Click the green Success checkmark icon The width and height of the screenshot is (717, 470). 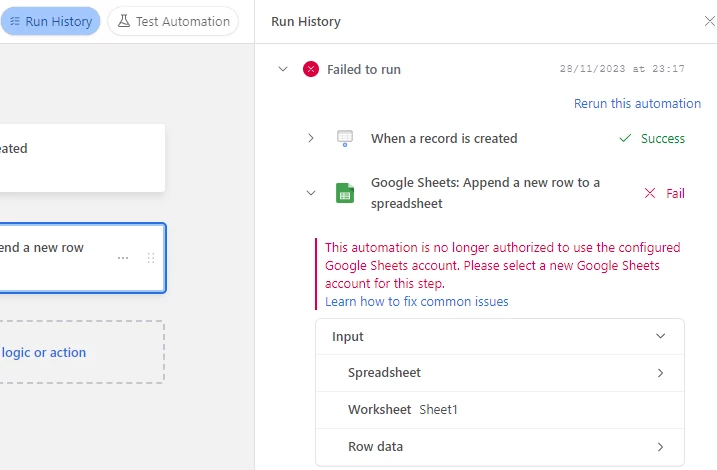pos(626,138)
